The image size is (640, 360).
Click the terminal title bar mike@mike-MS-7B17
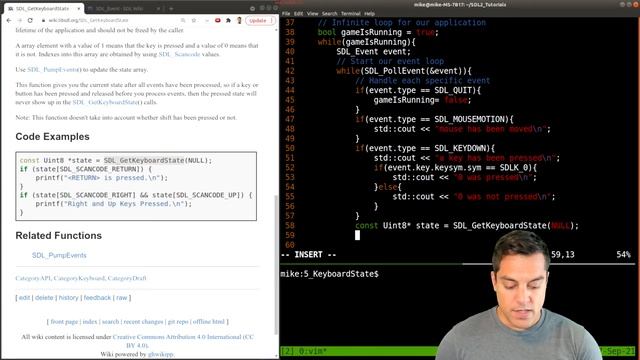[460, 4]
